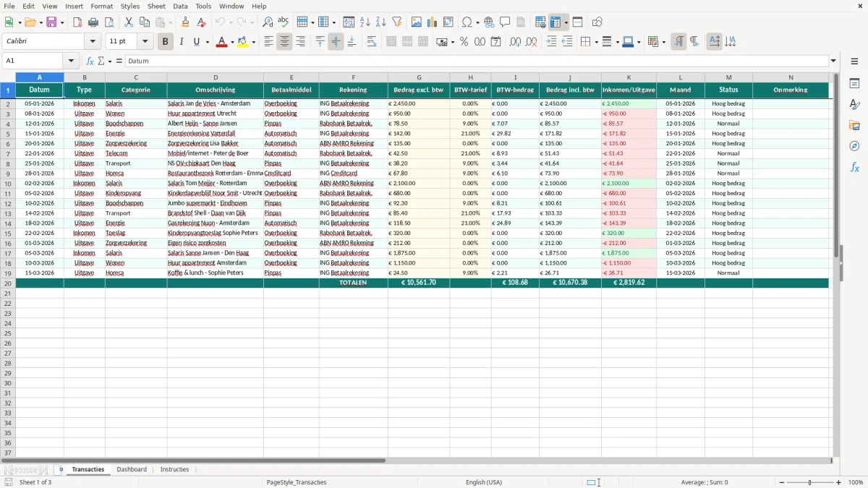The width and height of the screenshot is (868, 488).
Task: Click Increase Indent icon
Action: [551, 42]
